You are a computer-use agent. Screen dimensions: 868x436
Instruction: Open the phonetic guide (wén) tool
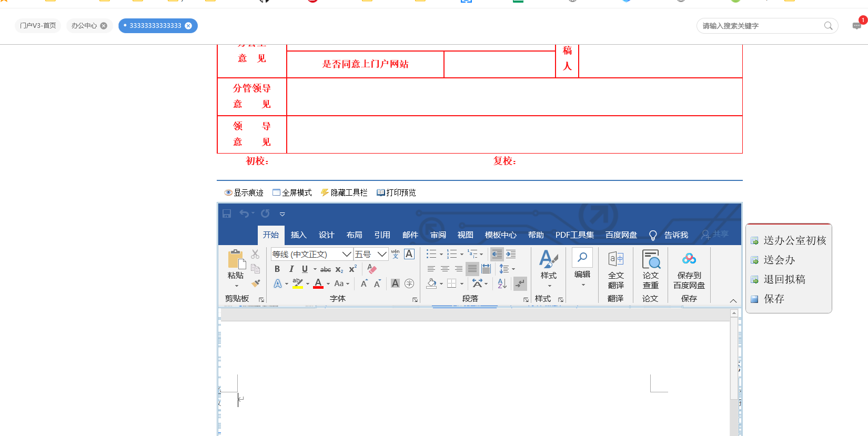[396, 254]
